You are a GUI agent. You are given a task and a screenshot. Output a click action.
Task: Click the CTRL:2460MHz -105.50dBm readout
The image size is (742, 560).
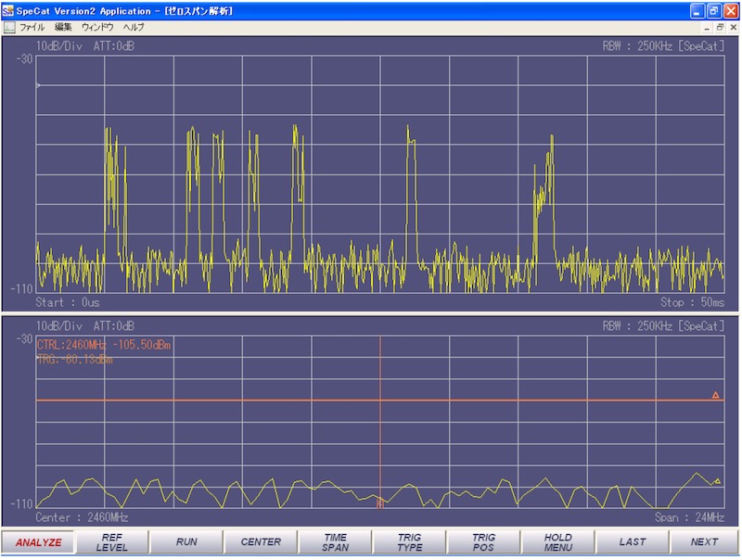[104, 345]
